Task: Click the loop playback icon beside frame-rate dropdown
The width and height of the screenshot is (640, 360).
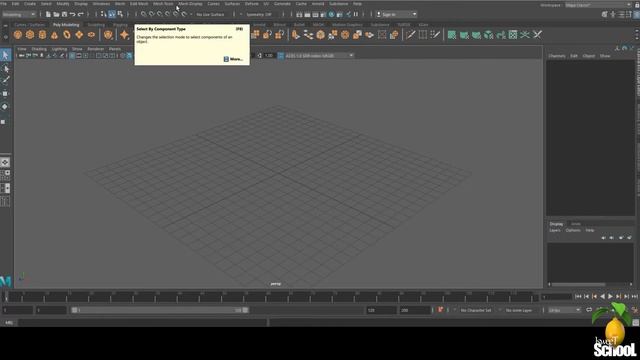Action: 589,310
